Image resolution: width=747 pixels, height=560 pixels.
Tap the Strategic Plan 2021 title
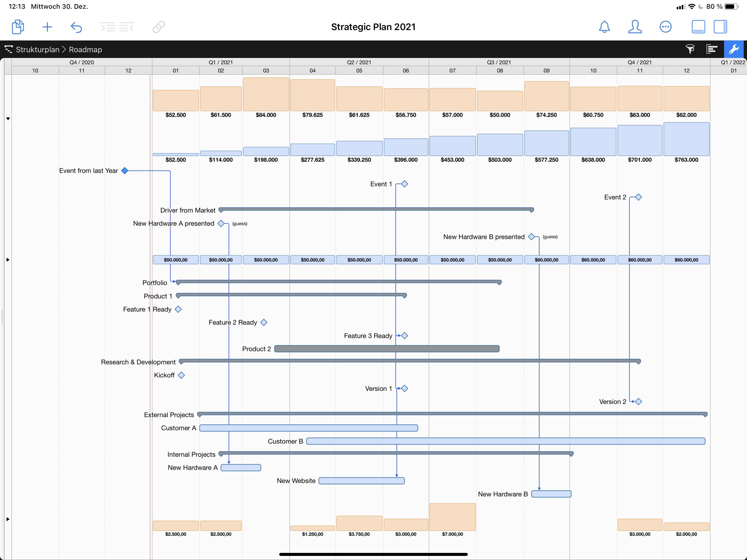373,27
